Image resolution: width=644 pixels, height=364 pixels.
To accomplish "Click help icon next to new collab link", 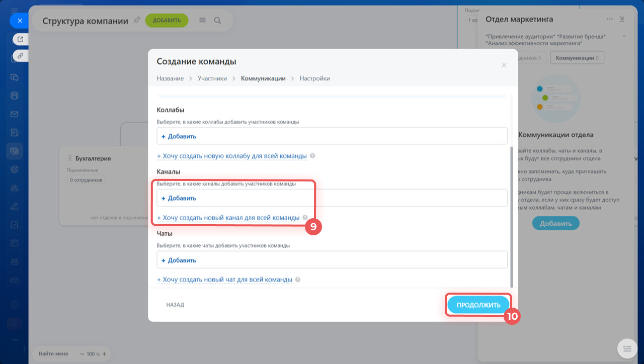I will tap(312, 156).
